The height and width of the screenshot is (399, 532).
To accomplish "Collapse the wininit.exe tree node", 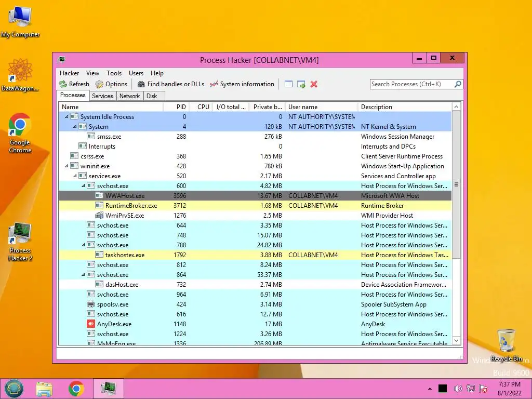I will click(66, 166).
